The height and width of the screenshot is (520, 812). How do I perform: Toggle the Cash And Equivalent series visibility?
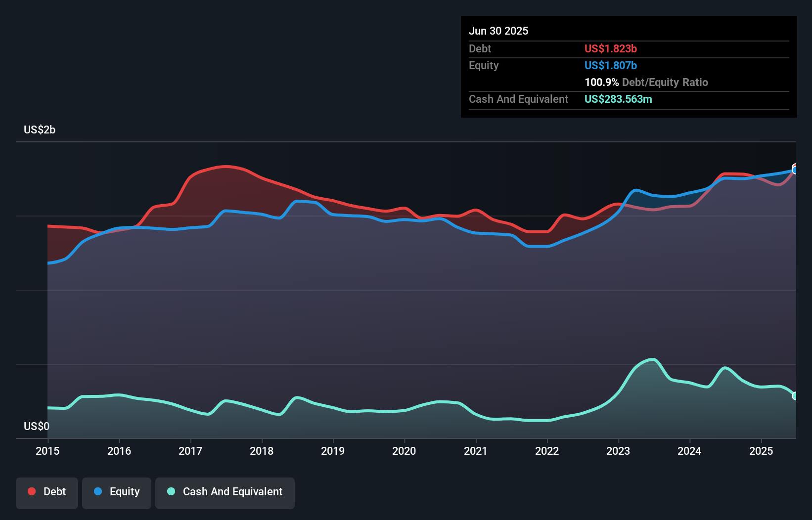[225, 492]
